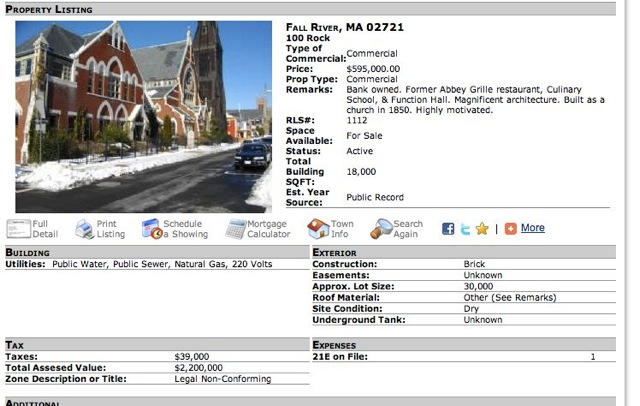Click the Full Detail page icon

18,229
